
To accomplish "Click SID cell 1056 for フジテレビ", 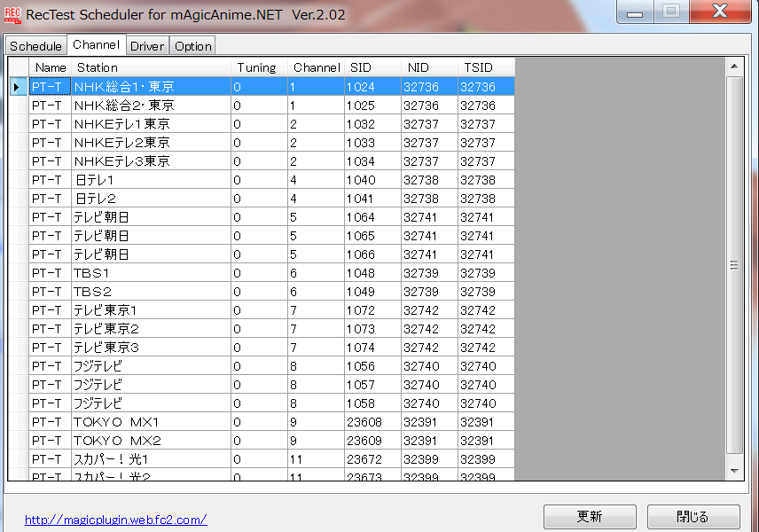I will pyautogui.click(x=372, y=366).
